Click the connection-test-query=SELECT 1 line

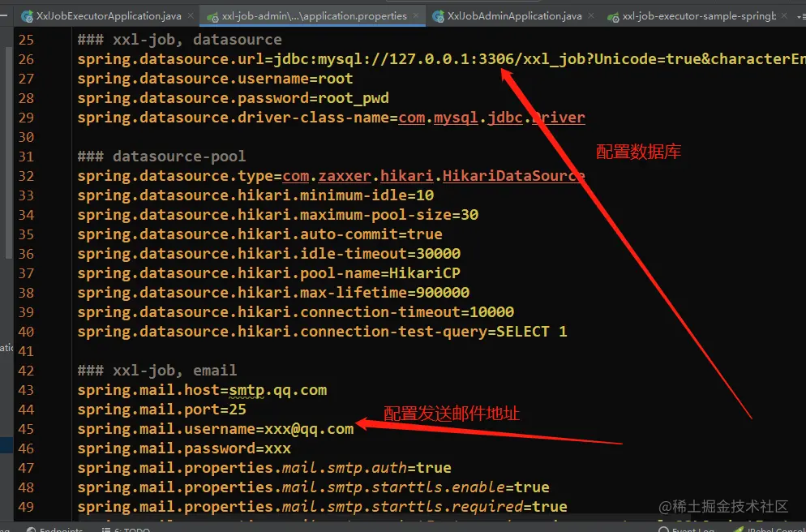coord(322,332)
